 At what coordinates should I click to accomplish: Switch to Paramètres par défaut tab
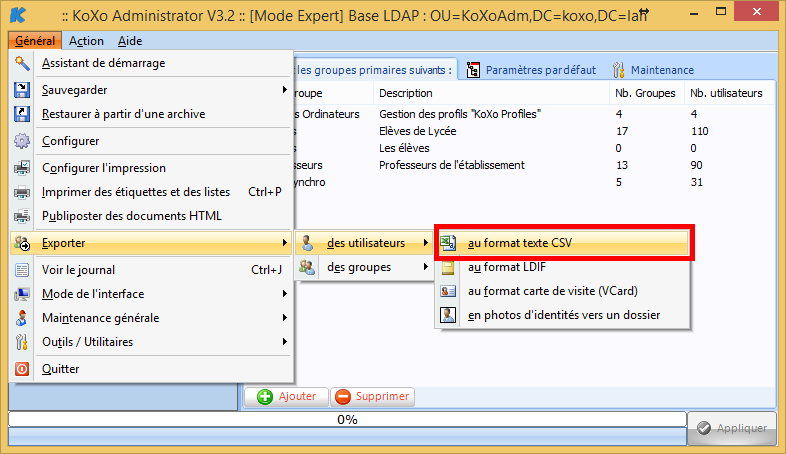[532, 70]
